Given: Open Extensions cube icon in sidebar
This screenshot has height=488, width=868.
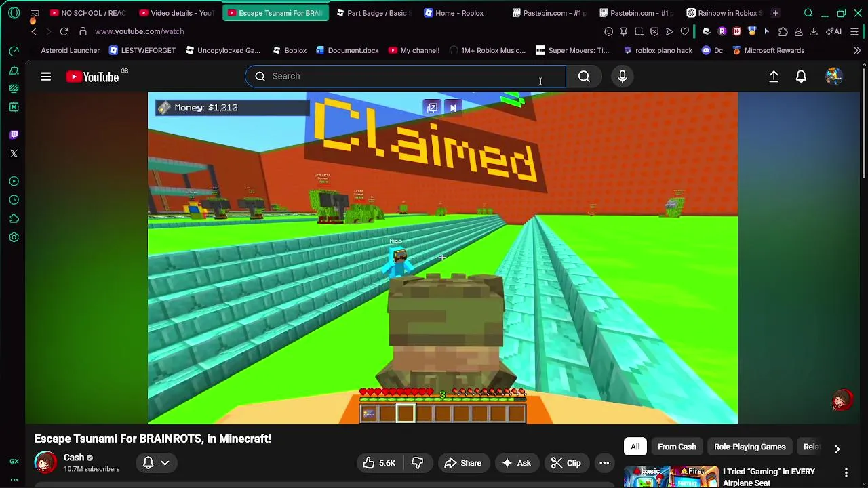Looking at the screenshot, I should (x=14, y=219).
